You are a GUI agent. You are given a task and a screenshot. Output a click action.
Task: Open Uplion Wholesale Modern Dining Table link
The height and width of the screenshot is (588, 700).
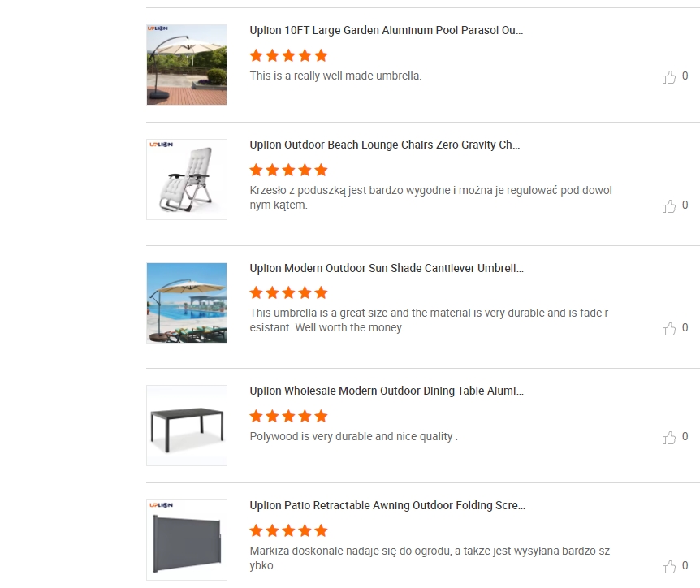[x=387, y=391]
